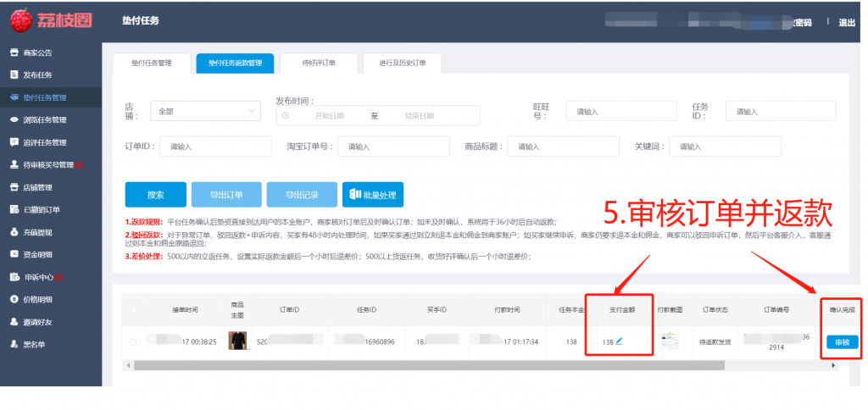Click the person icon for 待审核买号管理
The image size is (868, 410).
pos(14,164)
